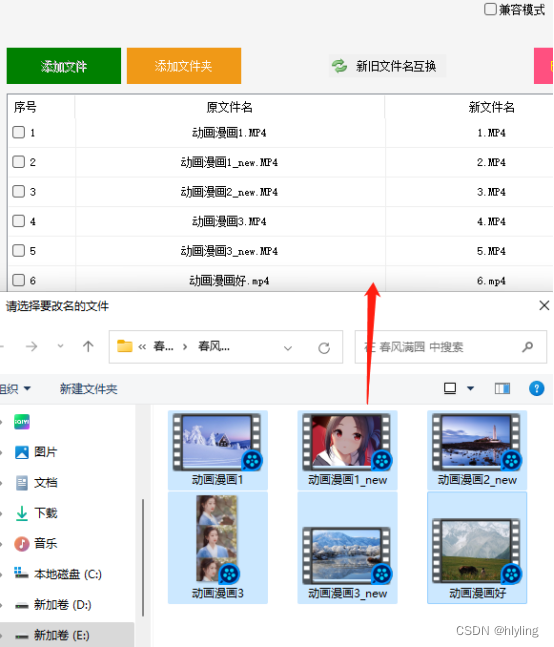The image size is (554, 647).
Task: Open the iQIYI item in sidebar
Action: point(21,422)
